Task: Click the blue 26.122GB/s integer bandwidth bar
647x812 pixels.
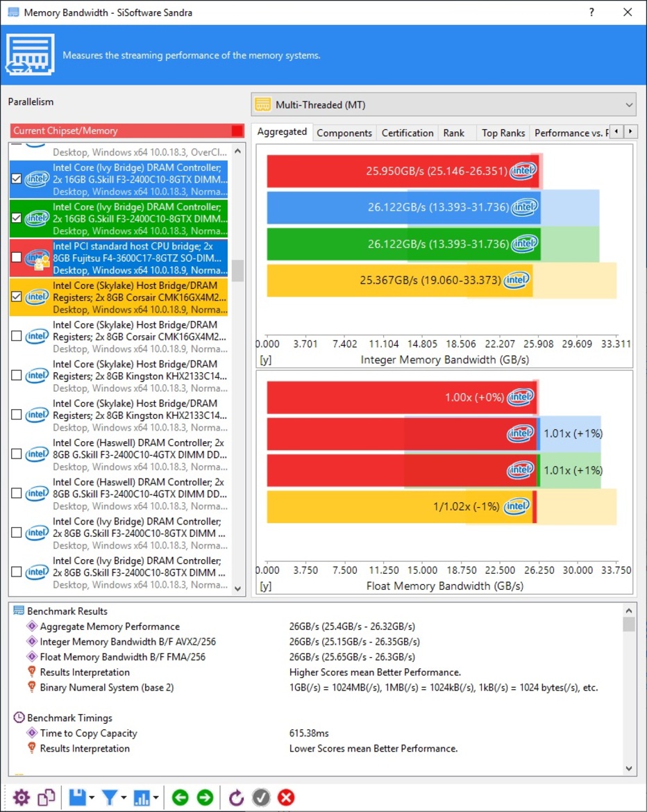Action: (x=404, y=207)
